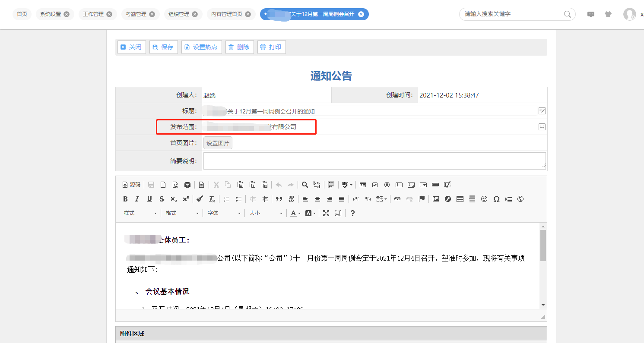
Task: Click the insert image icon in editor
Action: click(x=436, y=199)
